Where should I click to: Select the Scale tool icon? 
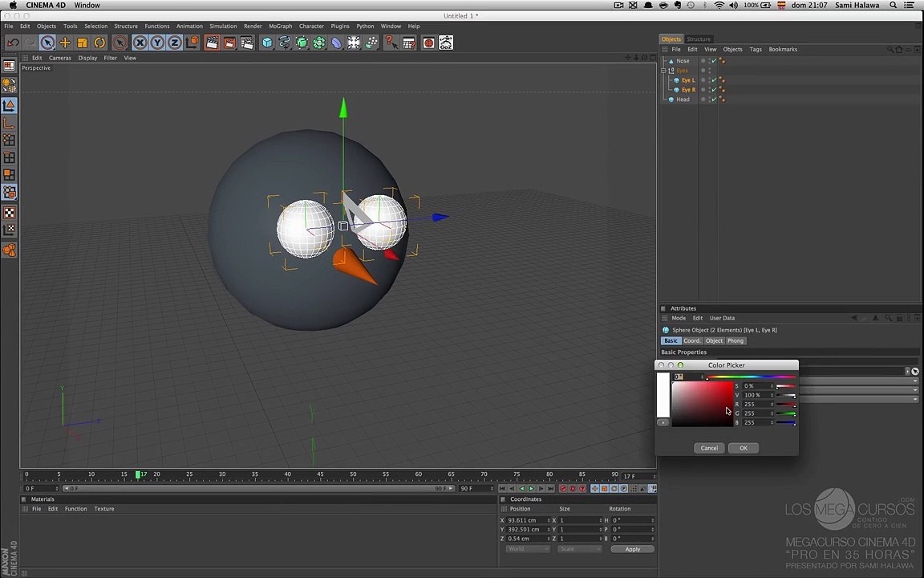click(83, 43)
